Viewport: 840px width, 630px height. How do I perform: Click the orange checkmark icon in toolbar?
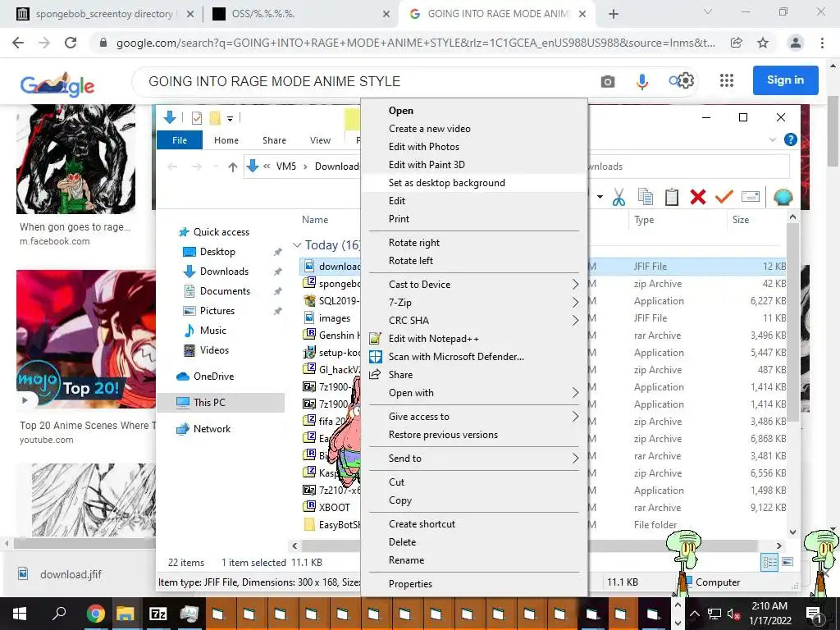(x=724, y=197)
